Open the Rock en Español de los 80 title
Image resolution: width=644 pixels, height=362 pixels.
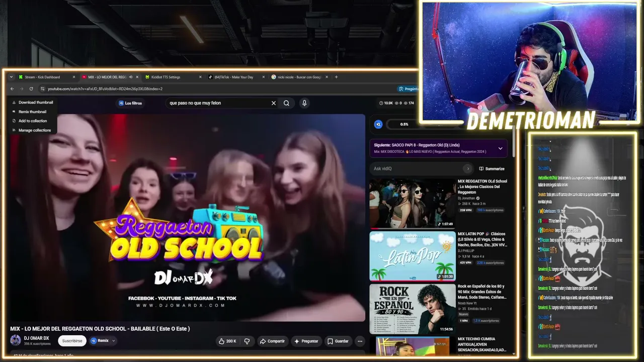point(482,292)
